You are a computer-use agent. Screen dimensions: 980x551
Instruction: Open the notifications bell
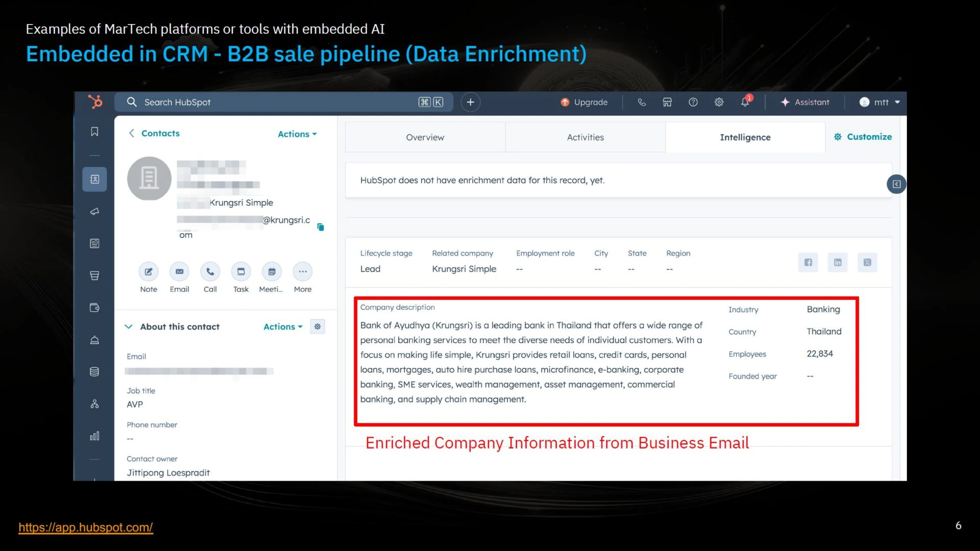745,102
